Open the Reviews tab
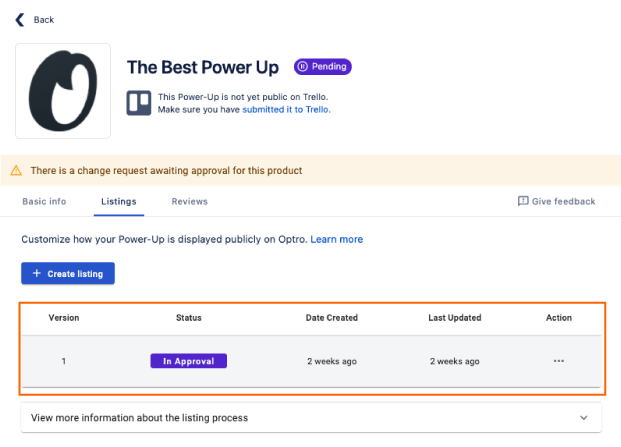Screen dimensions: 621x447 (189, 202)
